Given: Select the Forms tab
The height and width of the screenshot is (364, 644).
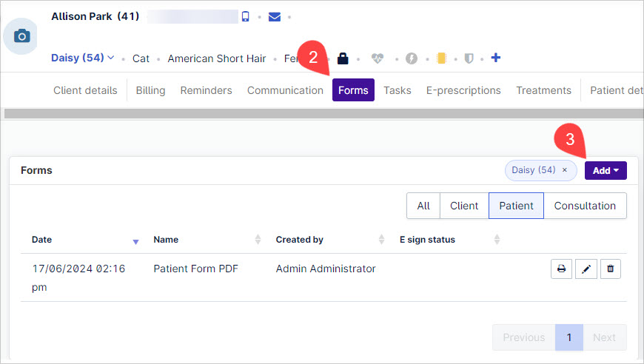Looking at the screenshot, I should [353, 90].
